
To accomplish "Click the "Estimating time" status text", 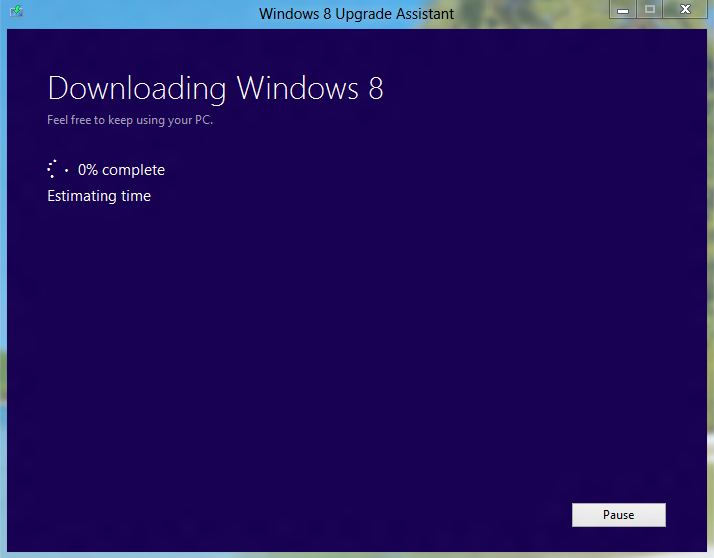I will click(99, 196).
